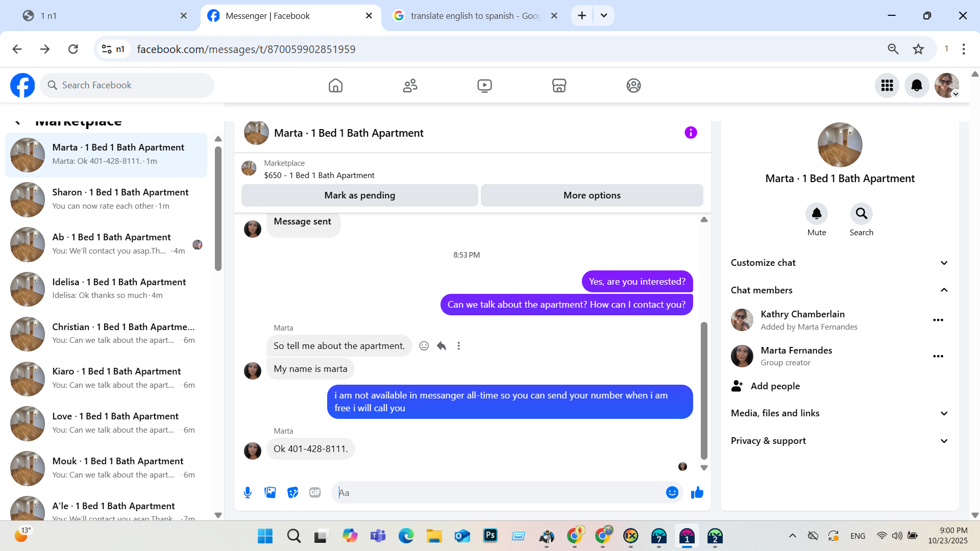Screen dimensions: 980x551
Task: Reply to Marta's apartment message
Action: [x=442, y=346]
